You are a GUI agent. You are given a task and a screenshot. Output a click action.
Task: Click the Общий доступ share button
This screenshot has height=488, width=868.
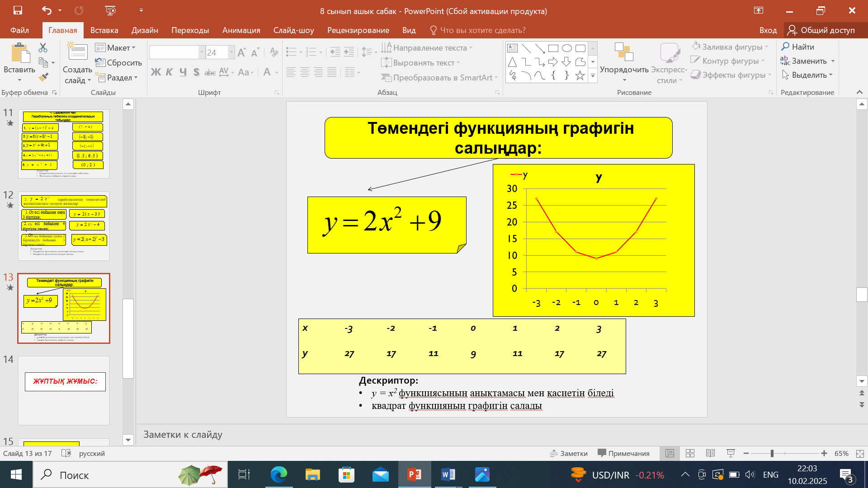coord(821,30)
